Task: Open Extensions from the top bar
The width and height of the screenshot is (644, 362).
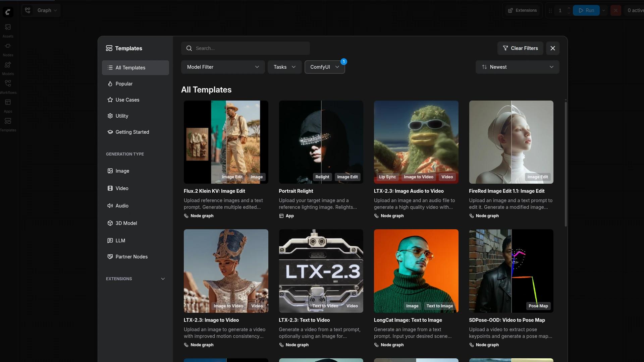Action: pos(522,10)
